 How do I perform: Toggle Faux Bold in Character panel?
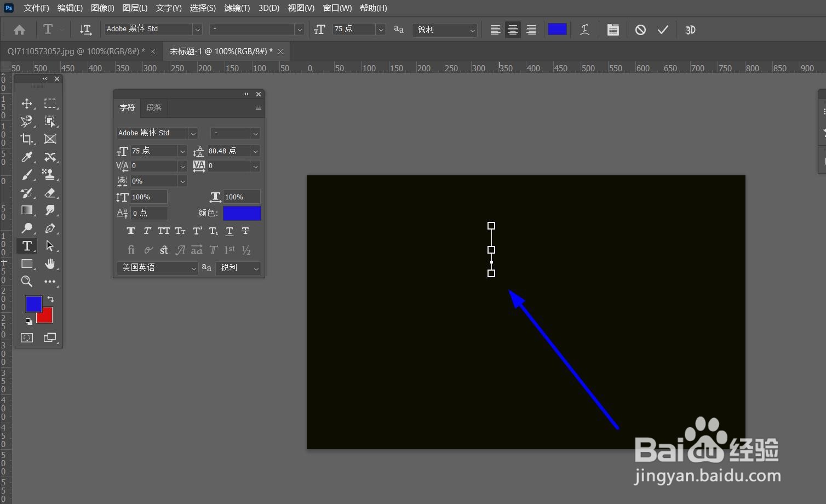[x=131, y=231]
